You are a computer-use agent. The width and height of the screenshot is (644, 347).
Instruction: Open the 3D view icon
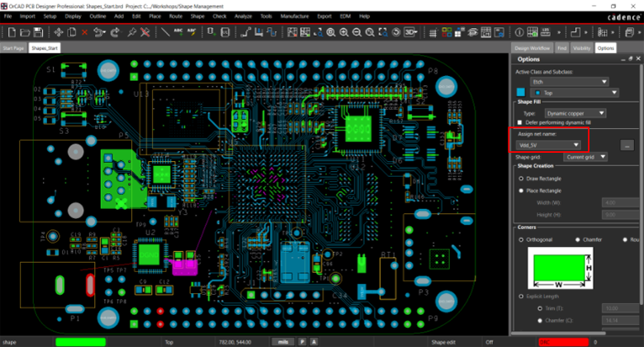(410, 32)
